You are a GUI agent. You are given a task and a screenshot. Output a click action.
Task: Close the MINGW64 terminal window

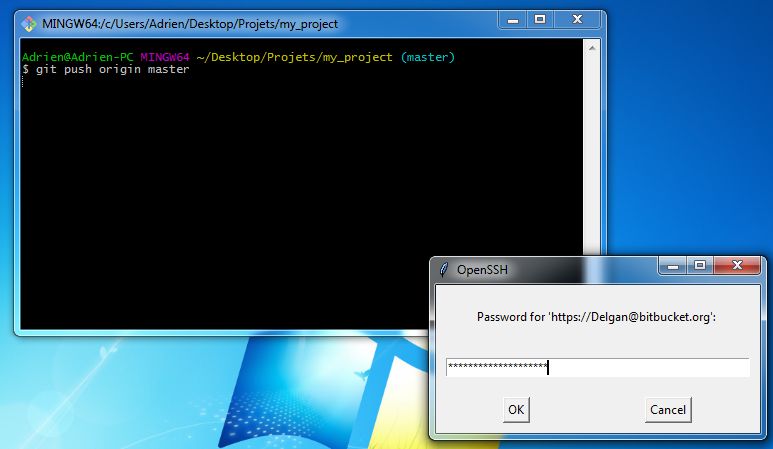point(577,20)
